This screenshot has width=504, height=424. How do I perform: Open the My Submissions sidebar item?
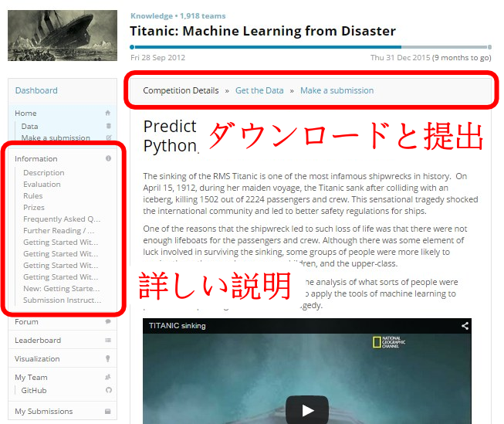(x=44, y=412)
